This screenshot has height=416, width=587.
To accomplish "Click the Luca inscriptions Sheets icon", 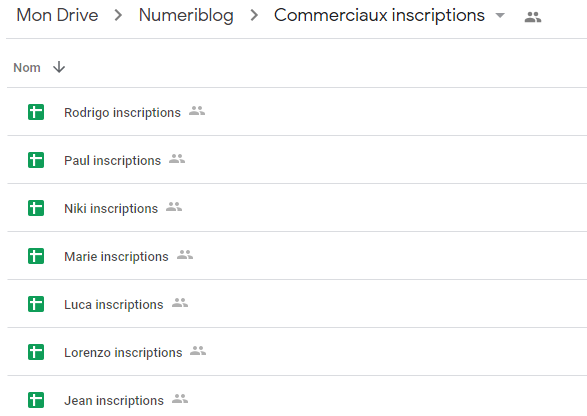I will (x=36, y=304).
